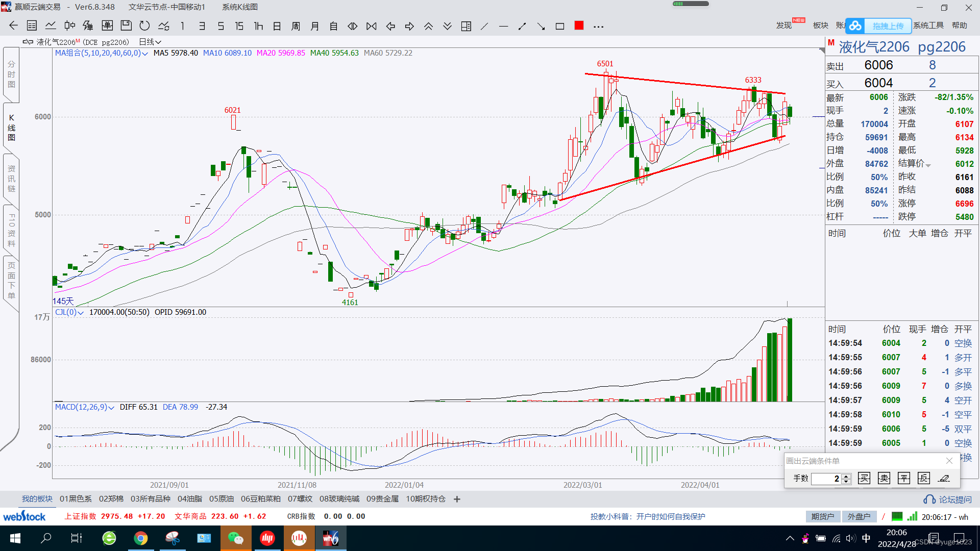Open the 页面下单 side tab
This screenshot has height=551, width=980.
[11, 281]
